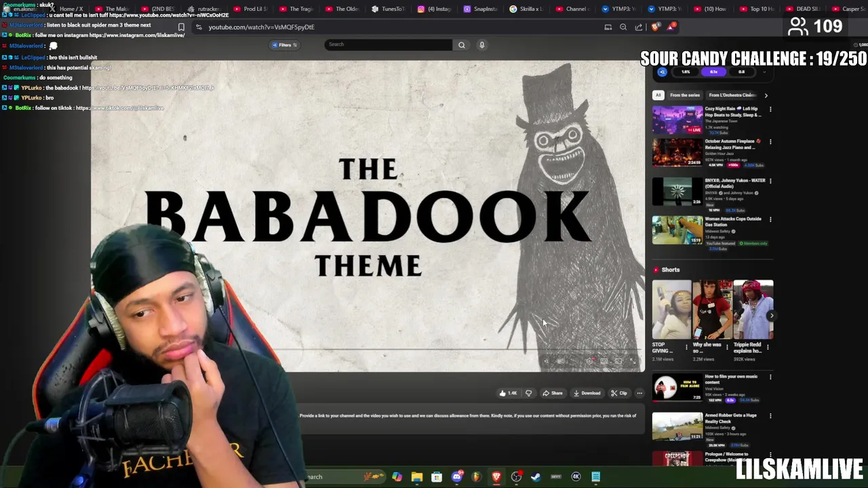Open OBS Studio from the taskbar
This screenshot has width=868, height=488.
click(516, 477)
